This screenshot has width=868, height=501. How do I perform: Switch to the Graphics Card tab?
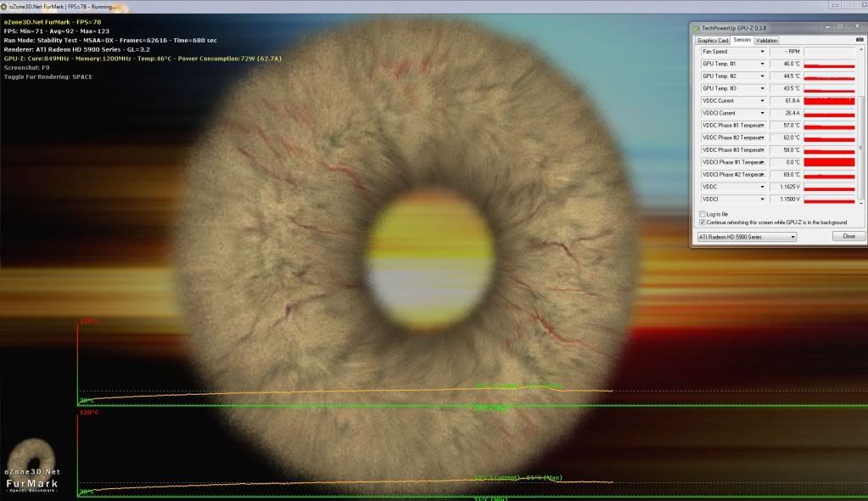[713, 41]
